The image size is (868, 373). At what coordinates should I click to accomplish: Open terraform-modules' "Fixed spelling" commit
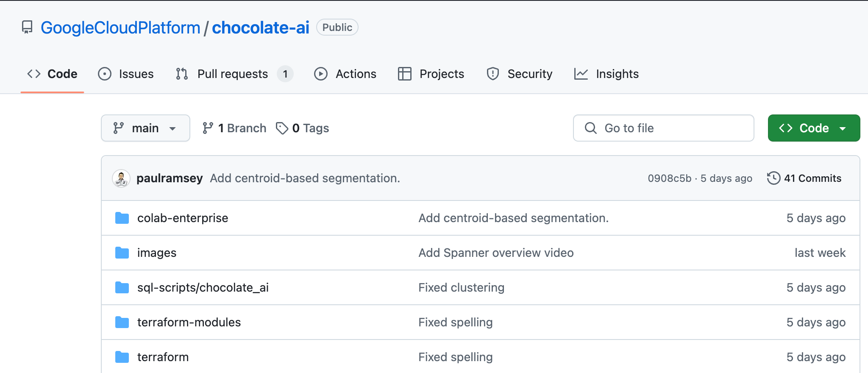tap(456, 322)
